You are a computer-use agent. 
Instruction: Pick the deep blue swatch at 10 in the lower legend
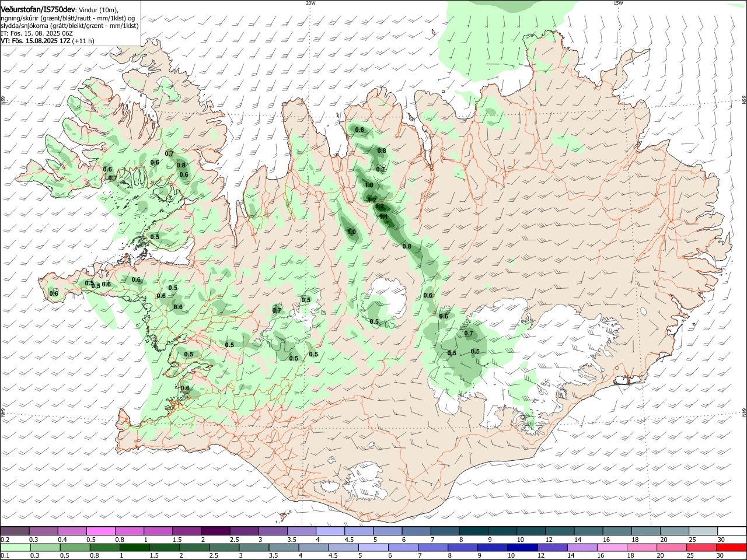point(522,548)
